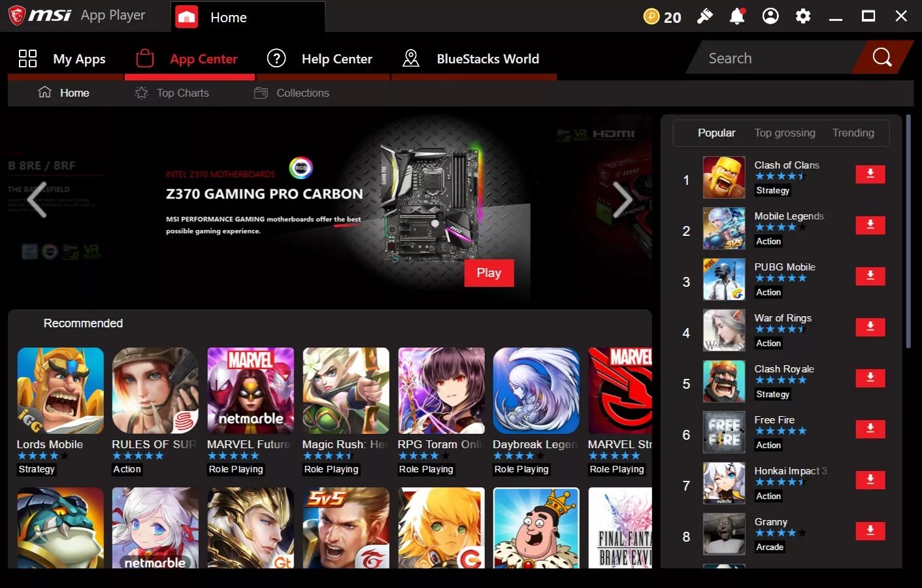Select the Home sub-tab
Image resolution: width=922 pixels, height=588 pixels.
(64, 93)
